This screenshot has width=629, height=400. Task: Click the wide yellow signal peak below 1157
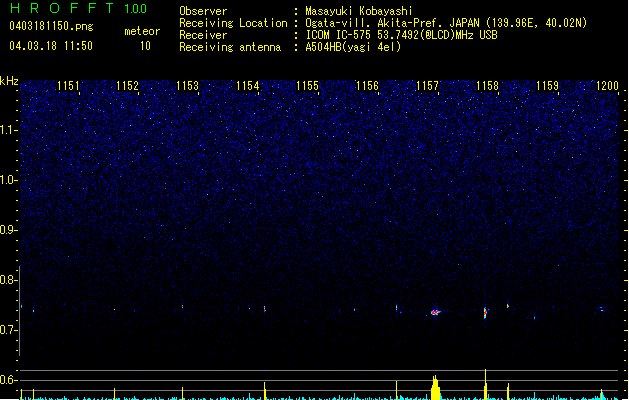coord(435,388)
